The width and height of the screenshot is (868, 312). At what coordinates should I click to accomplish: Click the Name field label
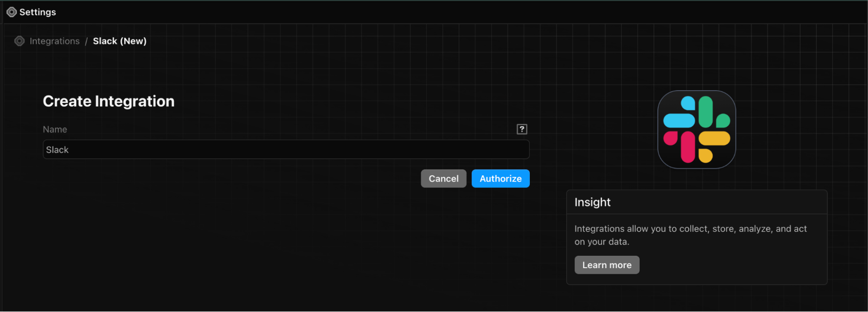55,129
